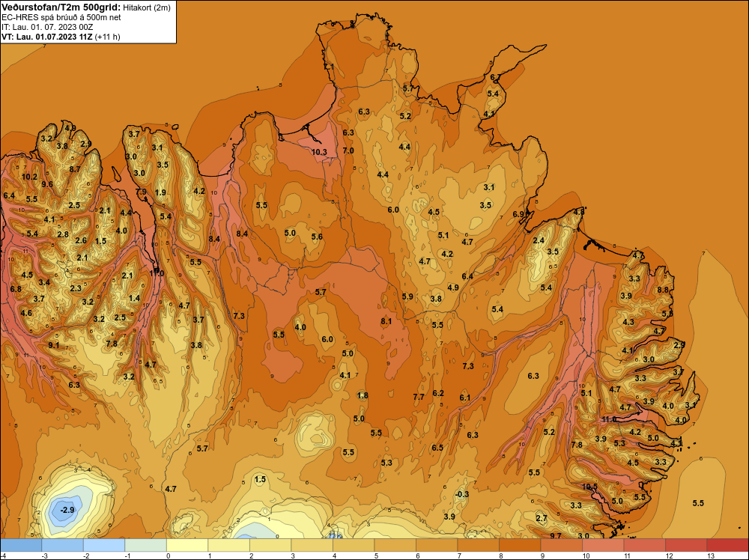Pick the legend swatch between 0 and 1

pos(187,545)
